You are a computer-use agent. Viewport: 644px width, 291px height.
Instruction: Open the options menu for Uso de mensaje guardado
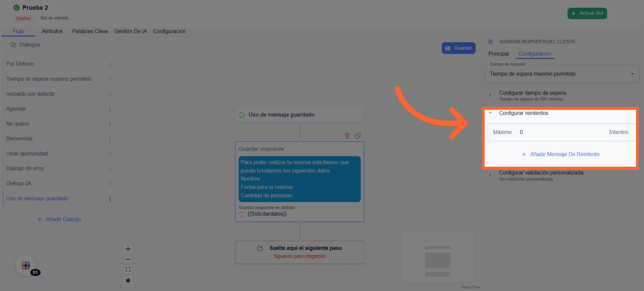pyautogui.click(x=110, y=199)
